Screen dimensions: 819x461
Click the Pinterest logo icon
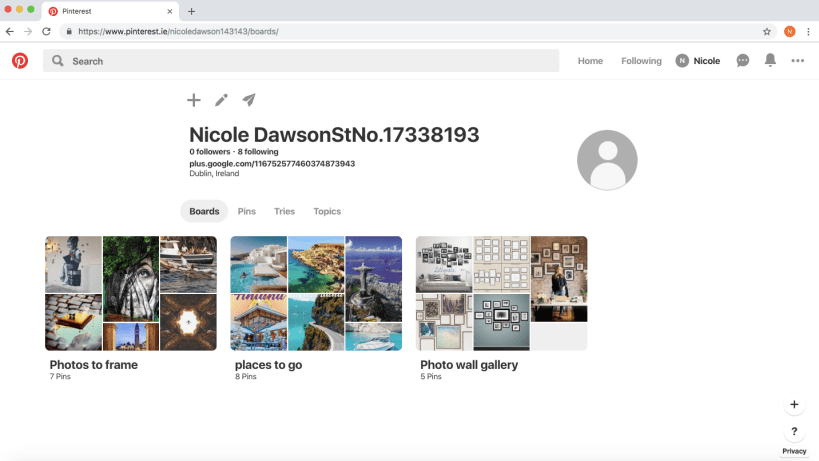pos(20,61)
